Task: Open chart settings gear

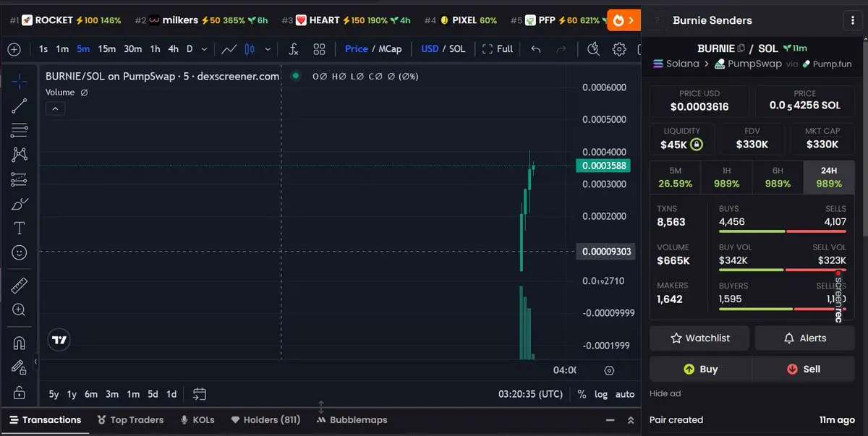Action: point(619,49)
